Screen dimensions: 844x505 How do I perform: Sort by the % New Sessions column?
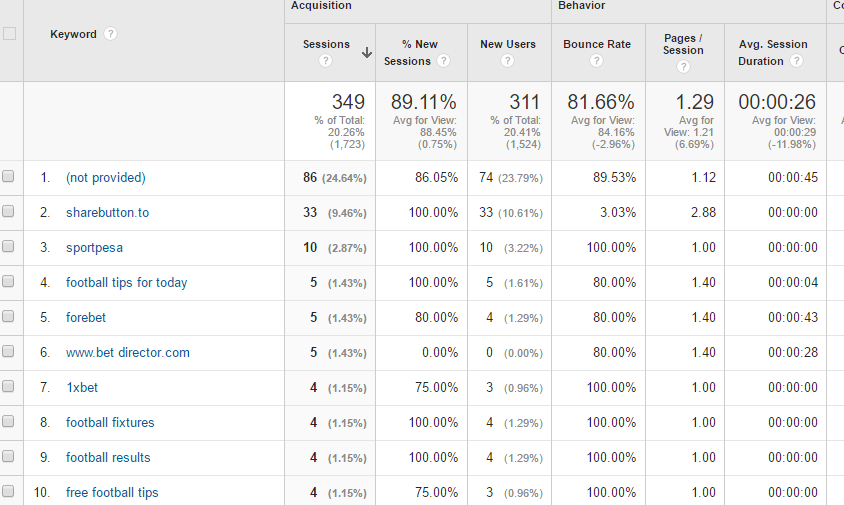[x=411, y=52]
